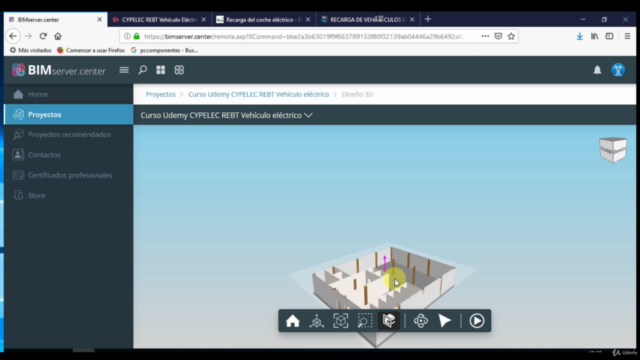This screenshot has width=640, height=360.
Task: Open the grid apps icon
Action: coord(160,70)
